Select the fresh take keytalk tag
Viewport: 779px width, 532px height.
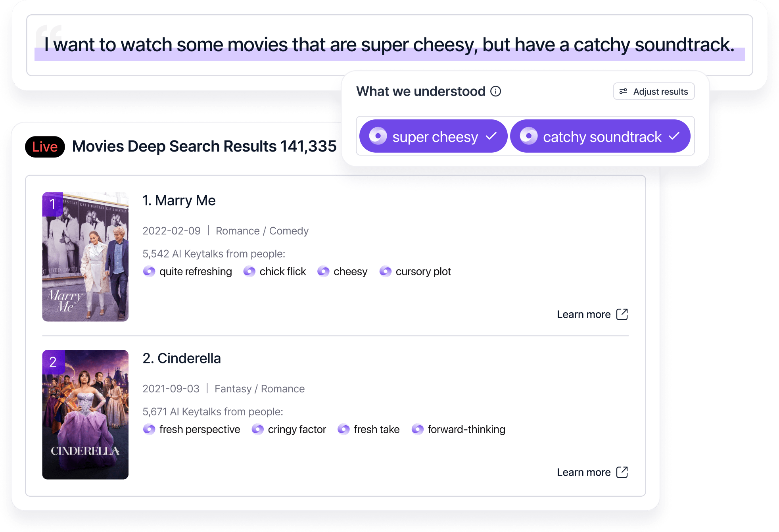(x=368, y=429)
